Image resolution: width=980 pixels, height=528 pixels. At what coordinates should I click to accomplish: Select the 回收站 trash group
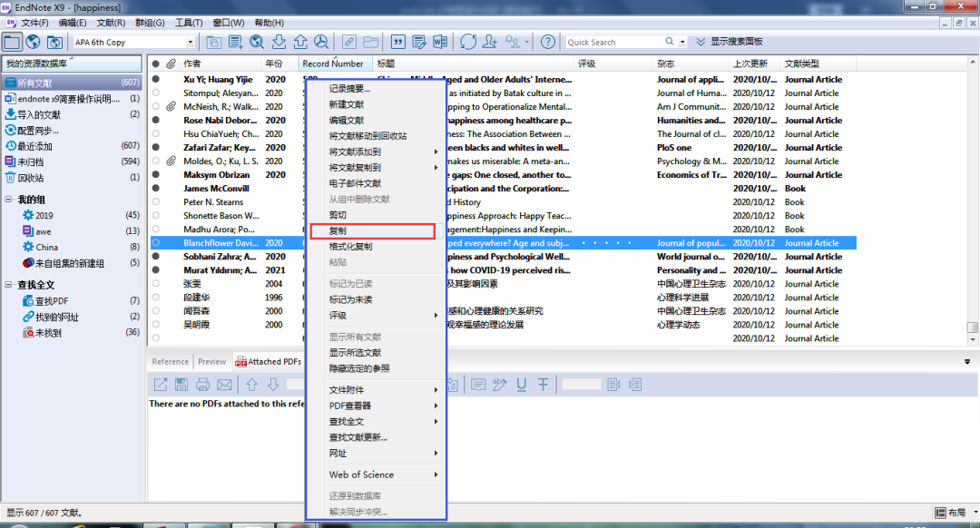coord(72,178)
